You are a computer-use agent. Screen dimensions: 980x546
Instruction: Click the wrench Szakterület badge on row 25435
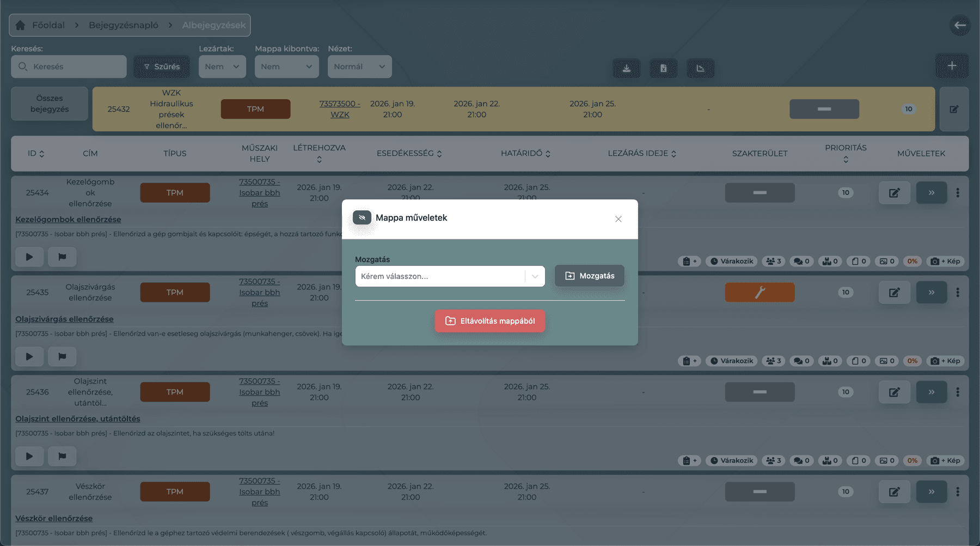(x=759, y=293)
